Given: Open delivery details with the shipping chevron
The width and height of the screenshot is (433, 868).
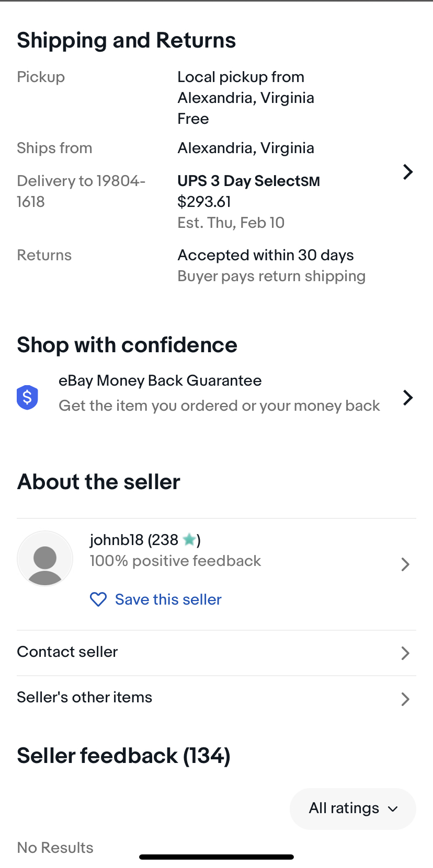Looking at the screenshot, I should click(408, 172).
